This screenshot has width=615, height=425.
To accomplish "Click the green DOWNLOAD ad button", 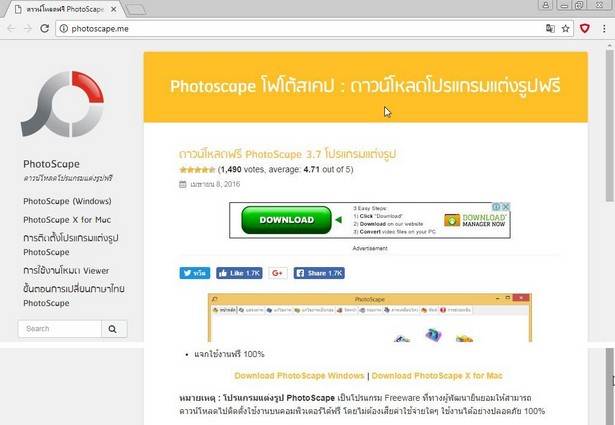I will (x=286, y=220).
